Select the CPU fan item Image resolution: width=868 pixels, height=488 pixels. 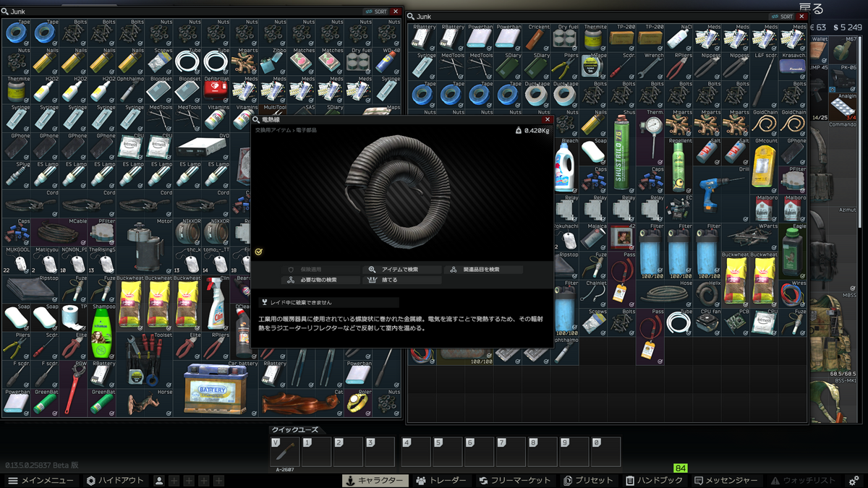707,322
